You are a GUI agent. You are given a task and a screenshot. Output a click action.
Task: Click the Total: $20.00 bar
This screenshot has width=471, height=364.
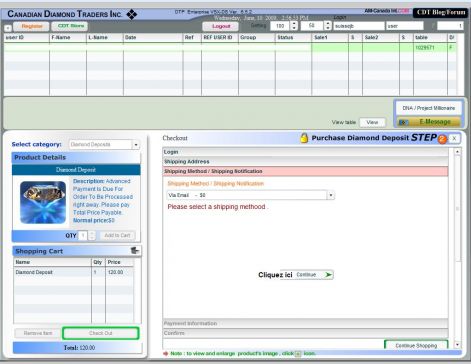(78, 348)
